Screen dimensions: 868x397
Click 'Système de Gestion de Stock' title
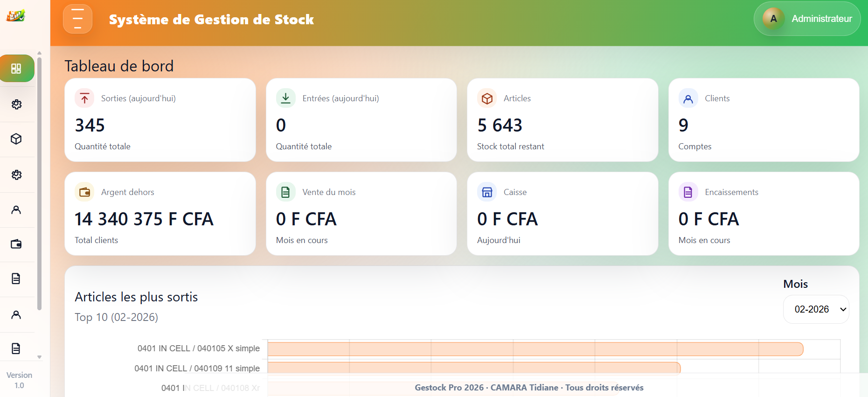coord(211,20)
